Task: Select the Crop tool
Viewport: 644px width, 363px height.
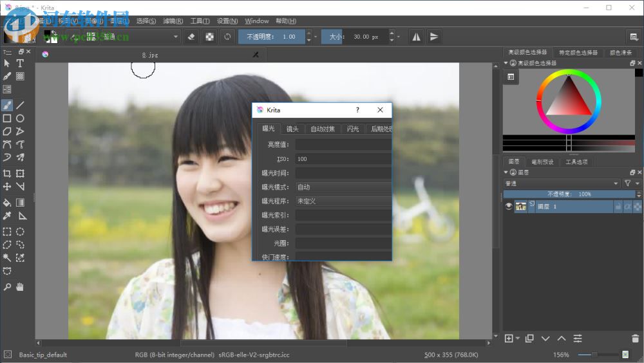Action: (7, 173)
